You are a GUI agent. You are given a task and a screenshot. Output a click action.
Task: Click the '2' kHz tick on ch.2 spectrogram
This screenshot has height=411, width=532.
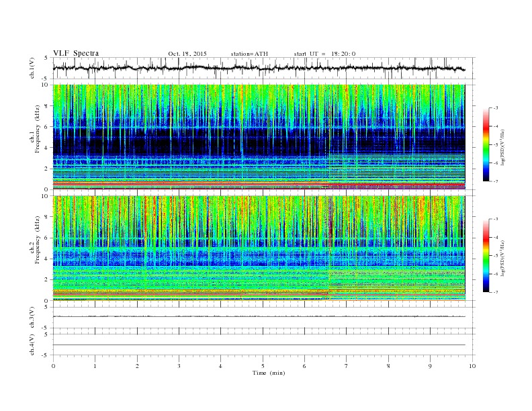(x=46, y=280)
